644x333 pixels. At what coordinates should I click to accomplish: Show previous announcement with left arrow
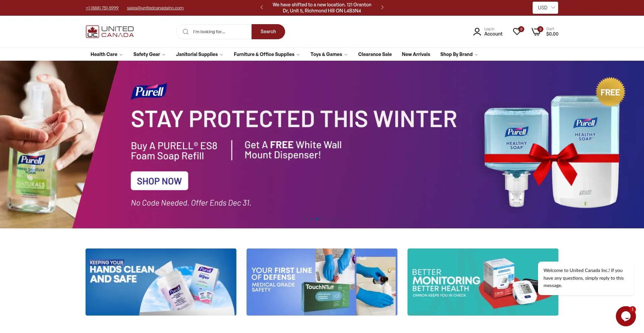point(262,7)
